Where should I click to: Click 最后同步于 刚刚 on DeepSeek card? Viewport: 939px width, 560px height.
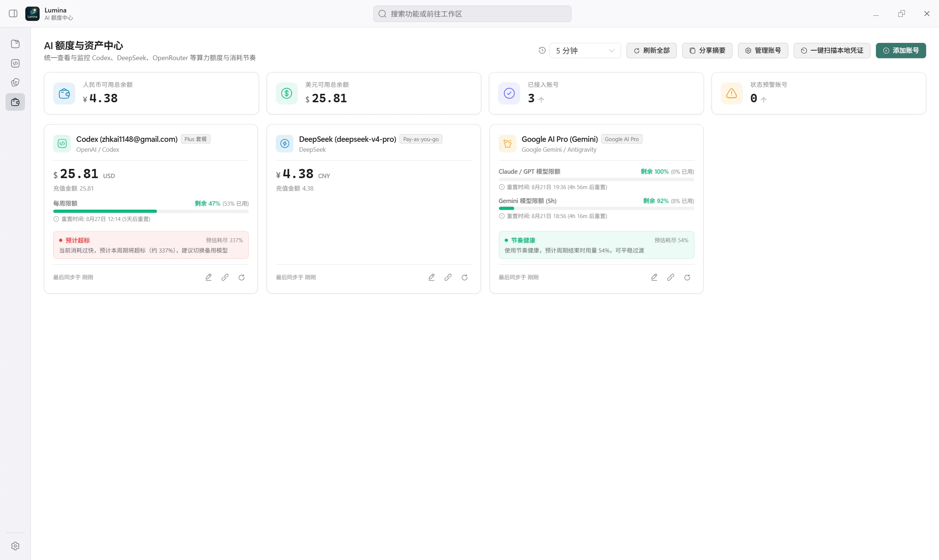(296, 277)
